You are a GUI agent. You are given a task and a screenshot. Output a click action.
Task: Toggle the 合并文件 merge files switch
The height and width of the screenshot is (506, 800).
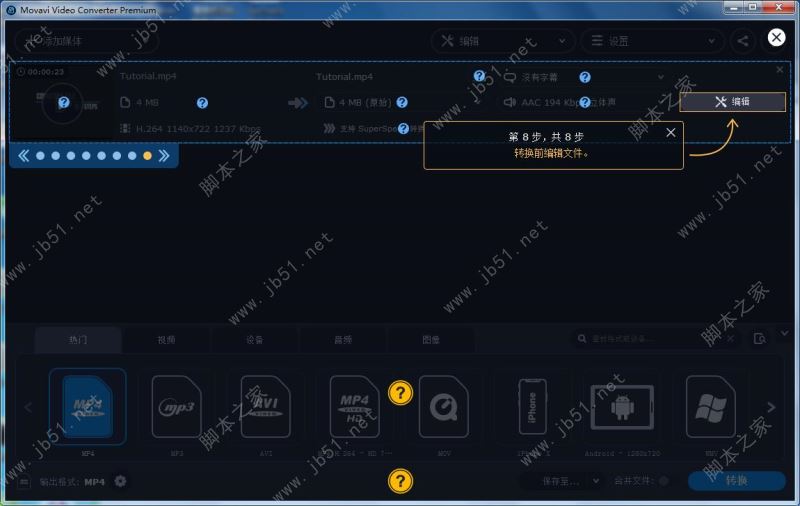tap(663, 481)
